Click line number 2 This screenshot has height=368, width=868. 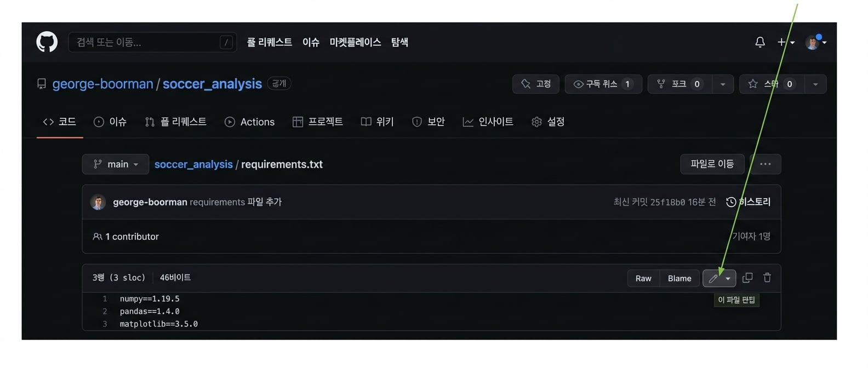(x=105, y=312)
